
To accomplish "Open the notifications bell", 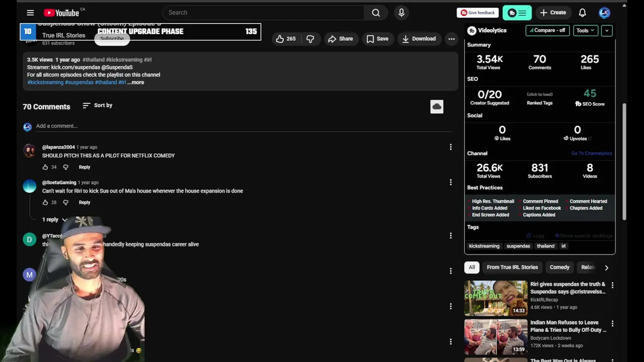I will point(582,13).
